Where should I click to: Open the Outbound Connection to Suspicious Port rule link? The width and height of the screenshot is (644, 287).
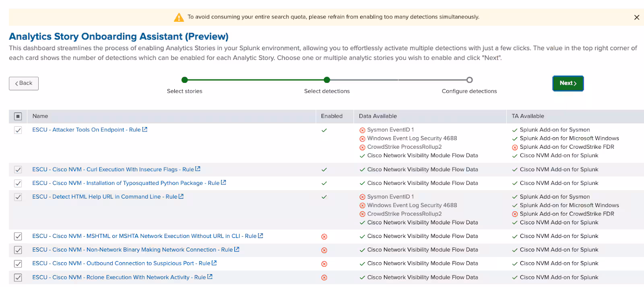click(121, 263)
